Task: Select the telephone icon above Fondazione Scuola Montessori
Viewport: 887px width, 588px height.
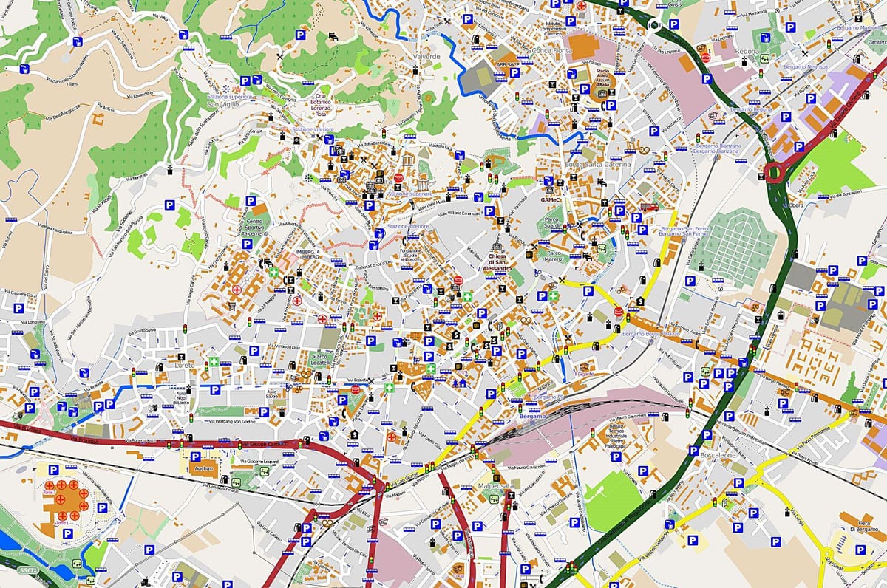Action: coord(406,240)
